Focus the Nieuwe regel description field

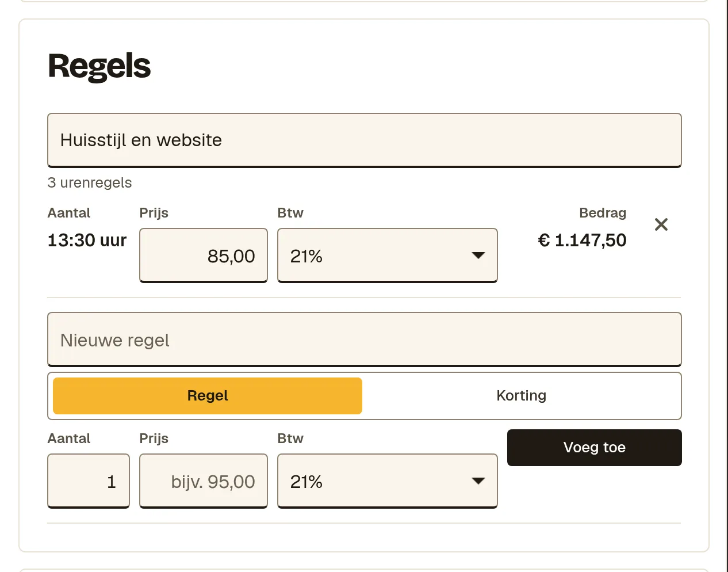point(365,340)
